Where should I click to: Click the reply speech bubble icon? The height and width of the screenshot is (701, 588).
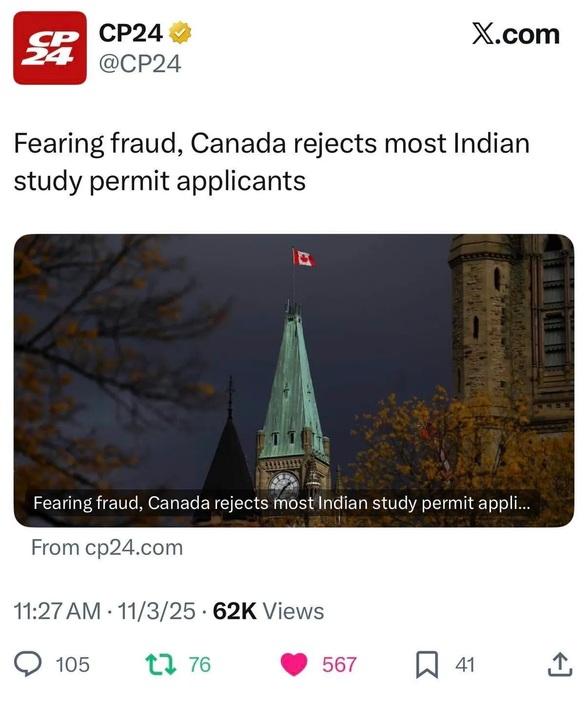click(x=27, y=664)
